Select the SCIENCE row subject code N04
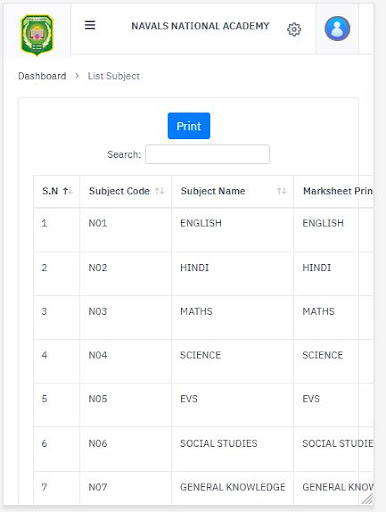 (x=98, y=355)
